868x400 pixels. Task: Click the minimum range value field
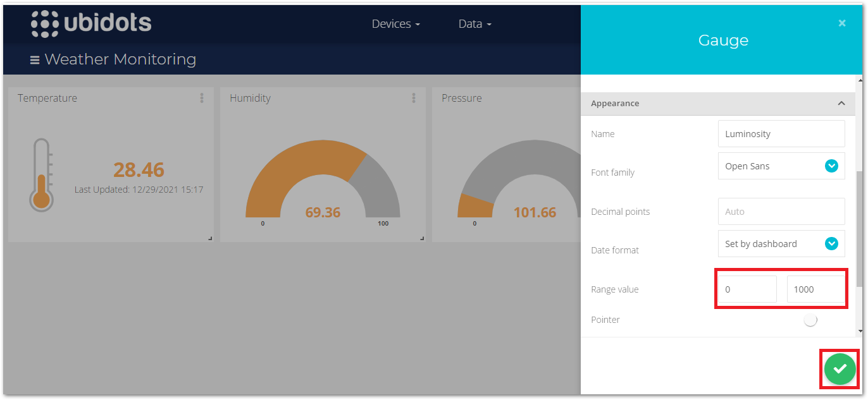[x=747, y=289]
